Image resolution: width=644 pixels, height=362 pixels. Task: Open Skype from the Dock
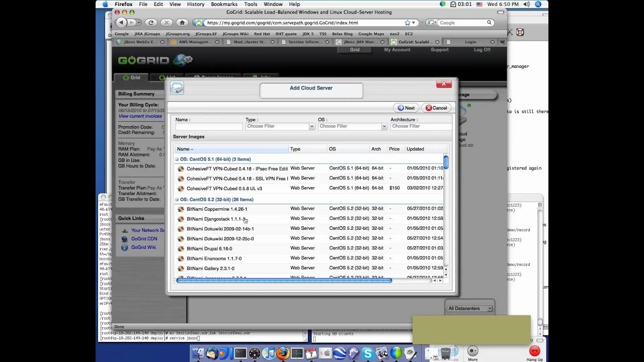point(368,353)
